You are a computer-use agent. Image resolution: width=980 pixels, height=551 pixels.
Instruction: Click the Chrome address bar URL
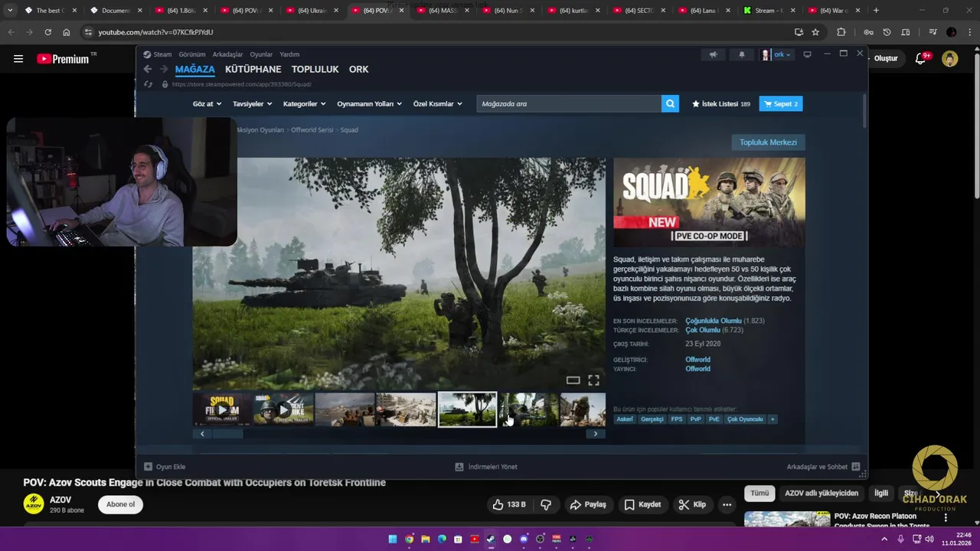tap(155, 32)
